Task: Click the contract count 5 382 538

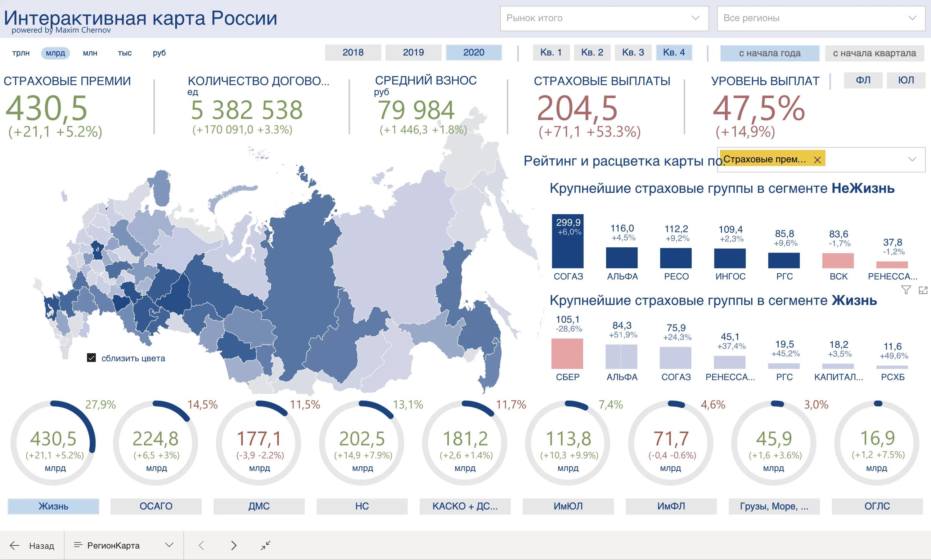Action: pyautogui.click(x=247, y=110)
